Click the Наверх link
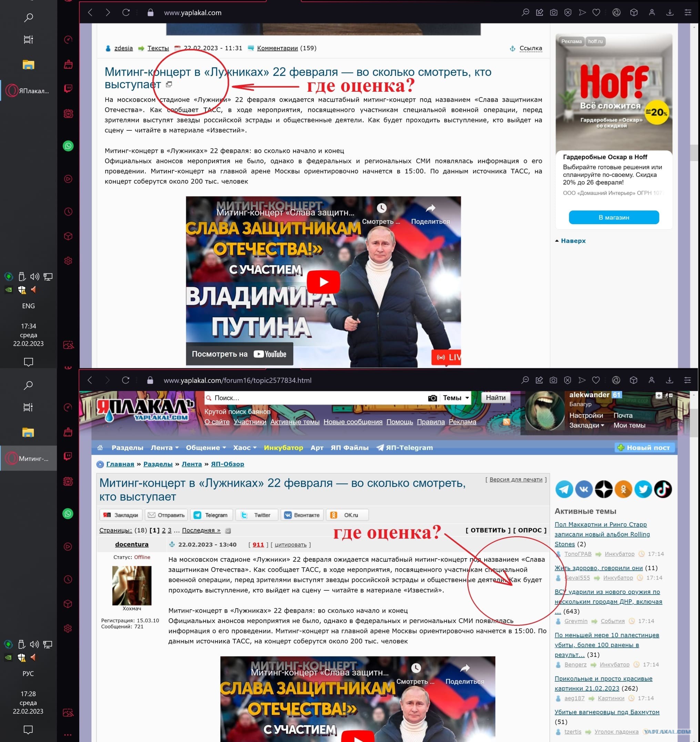The image size is (700, 742). [573, 241]
